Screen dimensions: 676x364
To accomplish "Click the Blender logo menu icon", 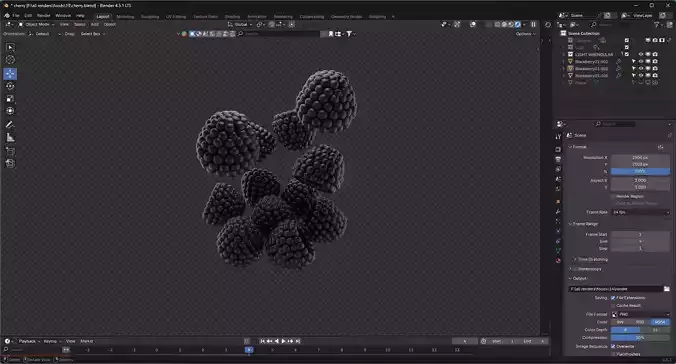I will (x=7, y=16).
